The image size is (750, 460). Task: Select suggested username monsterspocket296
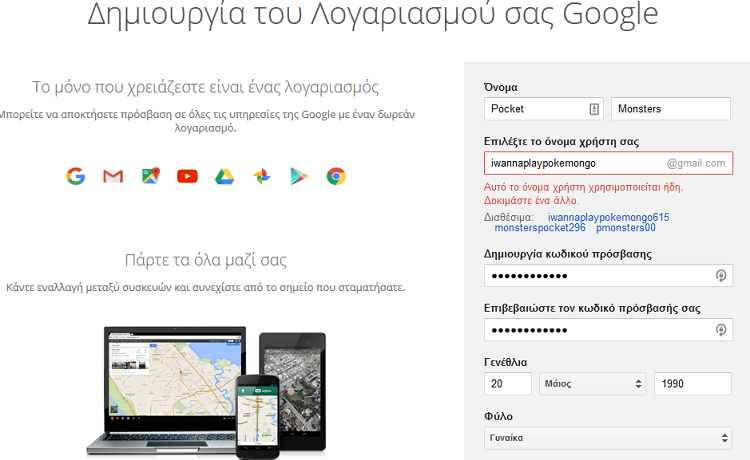(540, 228)
